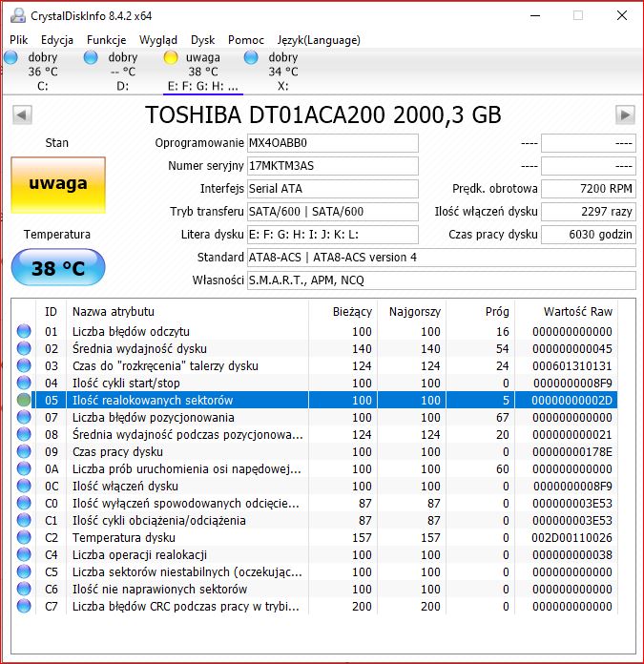Screen dimensions: 644x664
Task: Click status icon of attribute C6 row
Action: [x=24, y=589]
